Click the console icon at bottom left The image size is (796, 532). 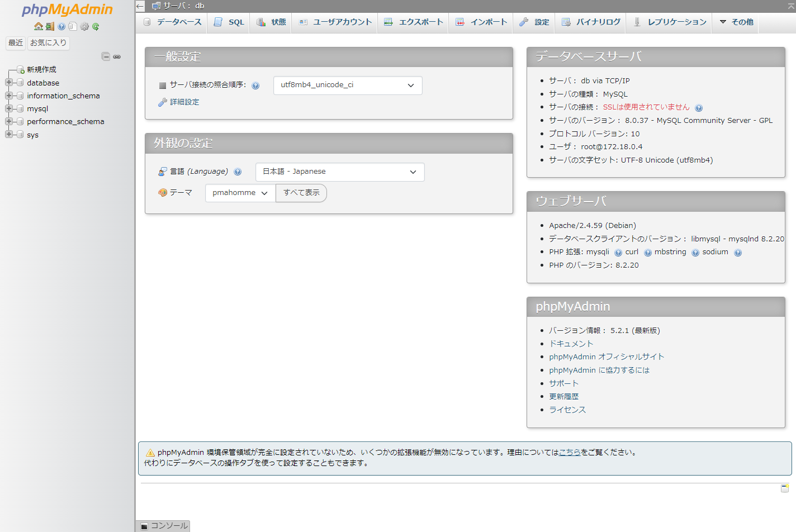point(144,526)
